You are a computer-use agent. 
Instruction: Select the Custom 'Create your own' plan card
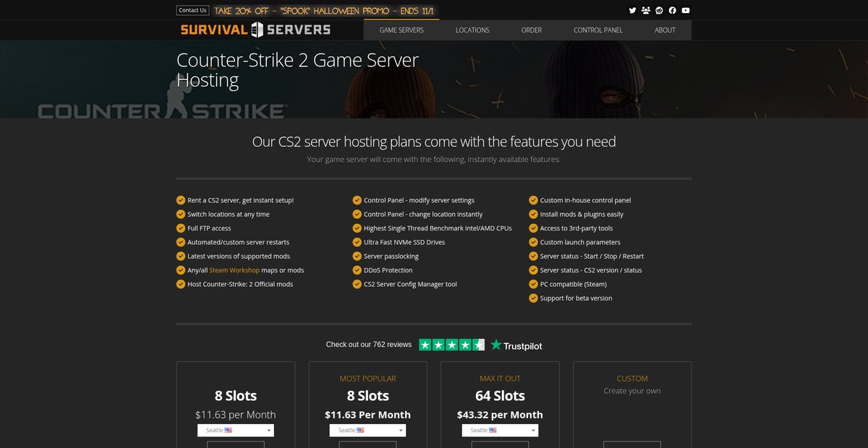pos(632,405)
